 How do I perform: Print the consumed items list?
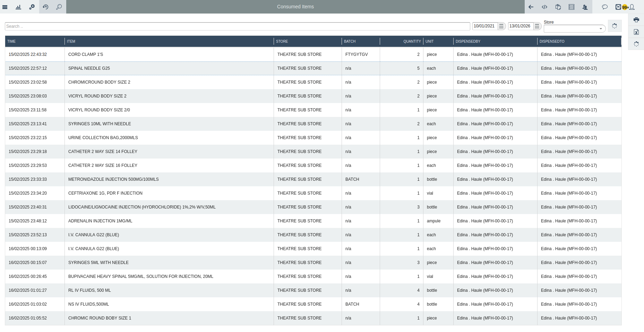coord(636,20)
